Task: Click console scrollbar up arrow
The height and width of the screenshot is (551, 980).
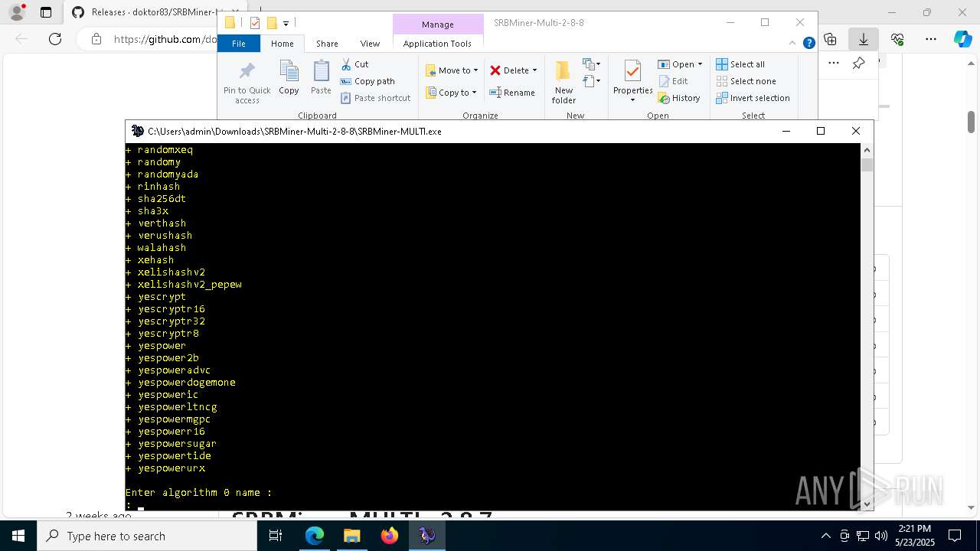Action: click(x=867, y=150)
